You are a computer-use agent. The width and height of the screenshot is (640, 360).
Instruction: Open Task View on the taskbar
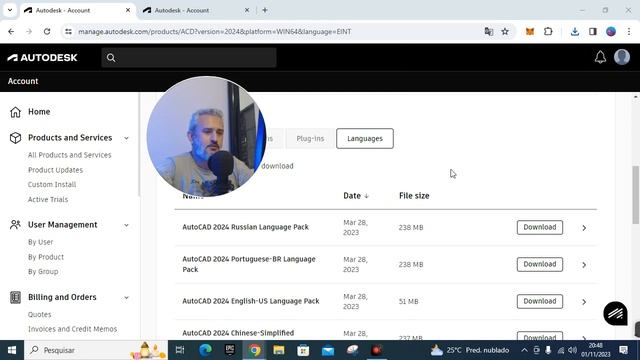click(180, 350)
